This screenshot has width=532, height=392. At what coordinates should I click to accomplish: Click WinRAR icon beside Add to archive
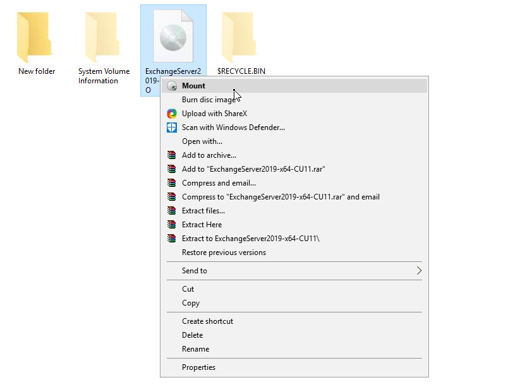point(172,155)
